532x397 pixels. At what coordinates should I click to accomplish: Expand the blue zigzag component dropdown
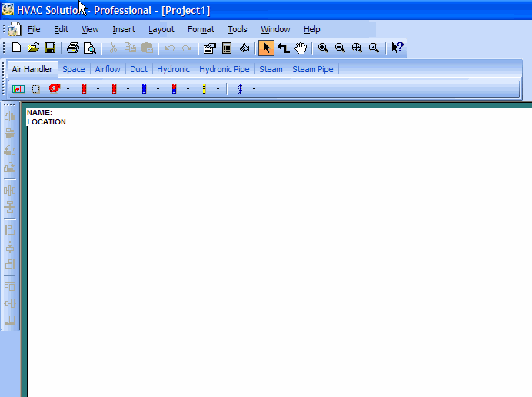[x=254, y=89]
